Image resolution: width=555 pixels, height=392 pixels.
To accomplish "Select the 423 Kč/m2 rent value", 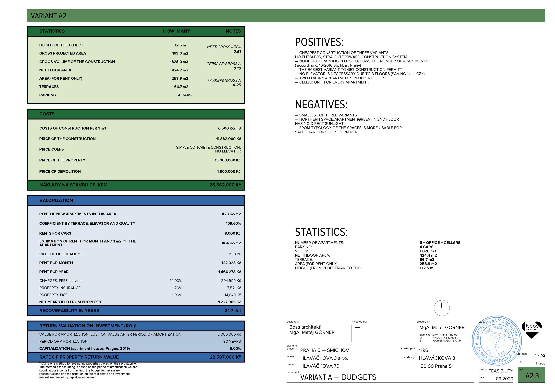I will [x=231, y=214].
